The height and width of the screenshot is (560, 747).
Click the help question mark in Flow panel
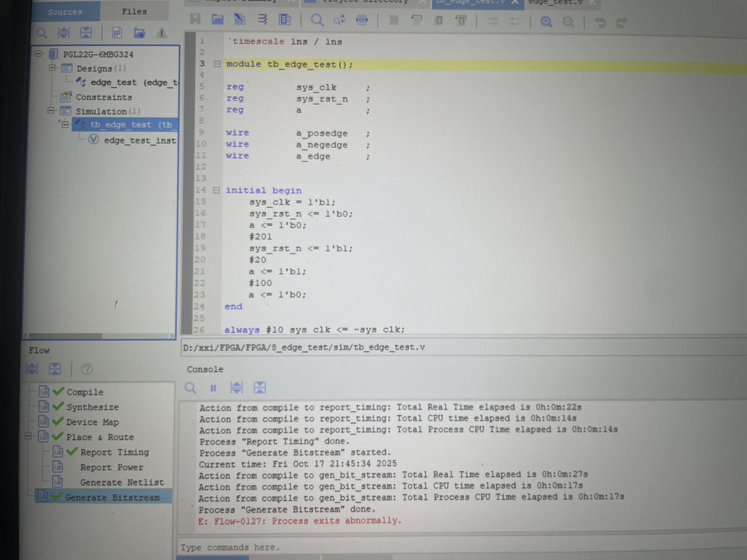pos(87,369)
